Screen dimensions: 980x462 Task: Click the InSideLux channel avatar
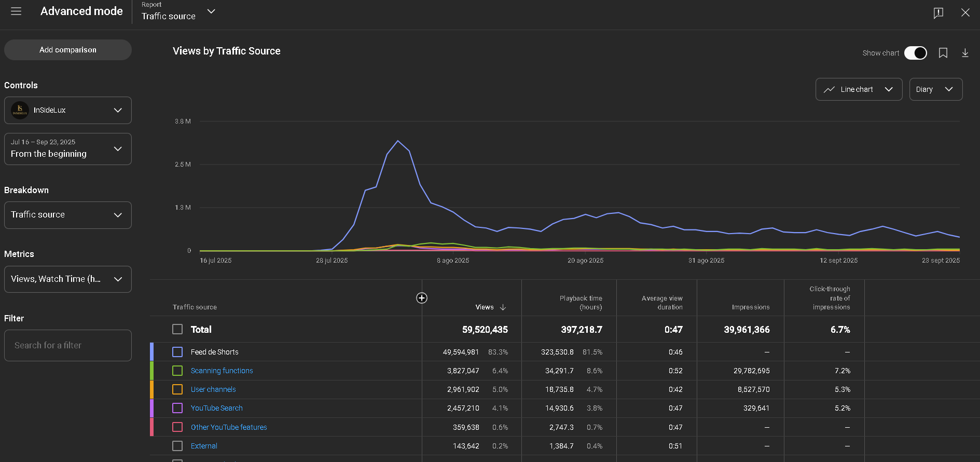click(20, 110)
